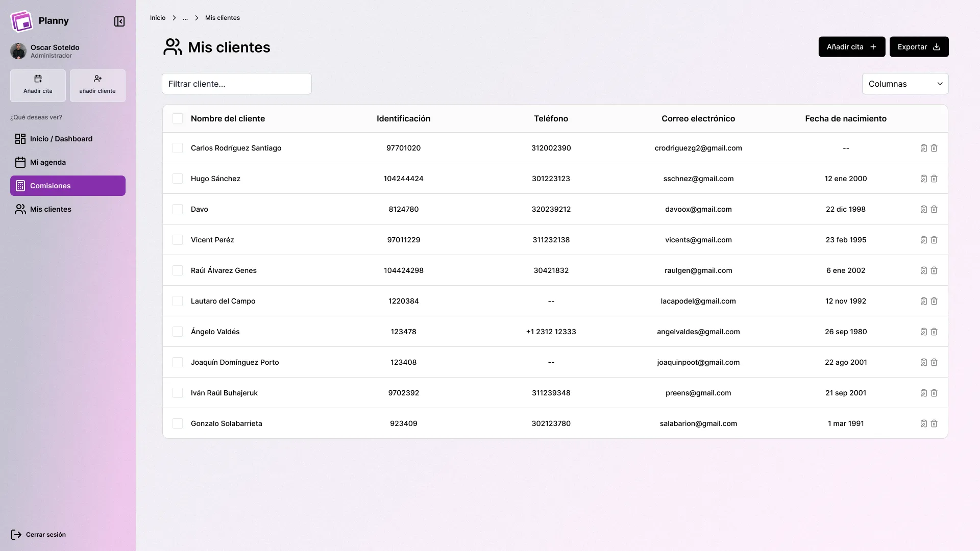980x551 pixels.
Task: Click Añadir cita in the top bar
Action: [x=851, y=46]
